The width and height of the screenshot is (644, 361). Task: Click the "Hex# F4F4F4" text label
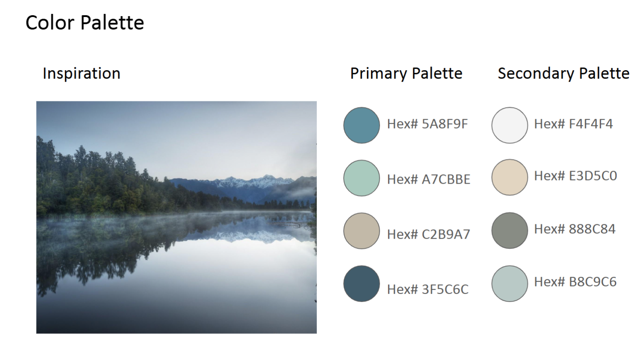(573, 124)
